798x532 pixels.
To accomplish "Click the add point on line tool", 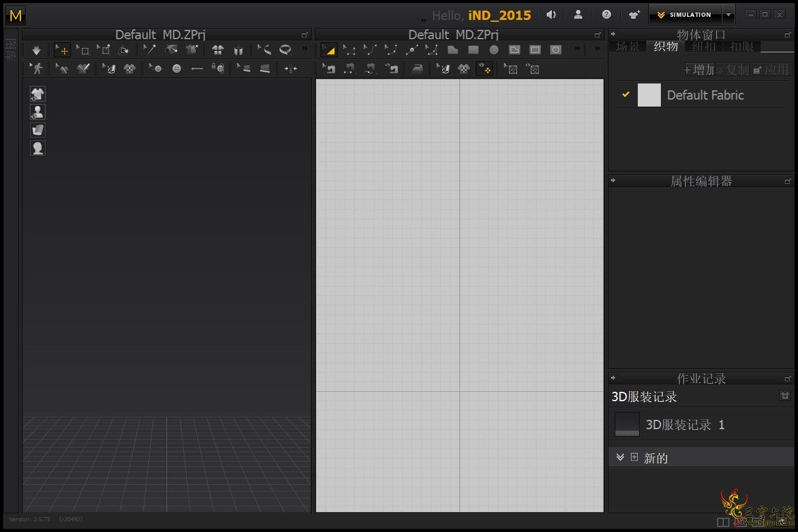I will coord(411,50).
